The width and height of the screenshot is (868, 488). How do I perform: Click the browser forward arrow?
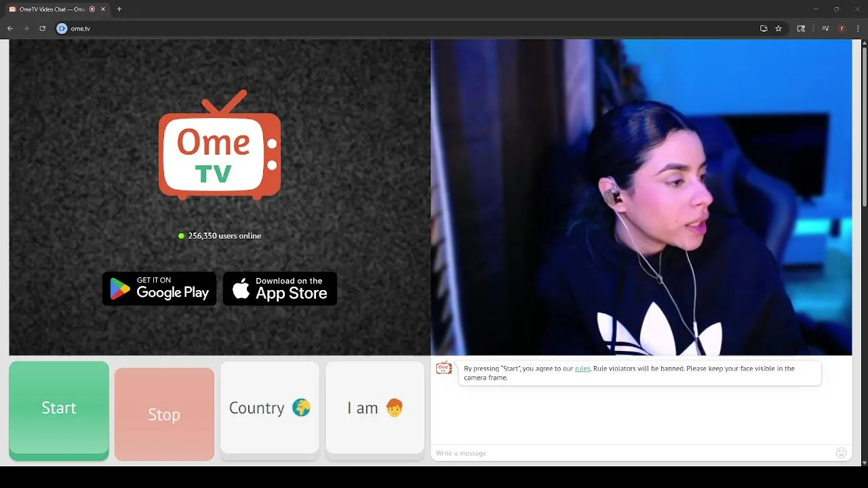click(26, 28)
